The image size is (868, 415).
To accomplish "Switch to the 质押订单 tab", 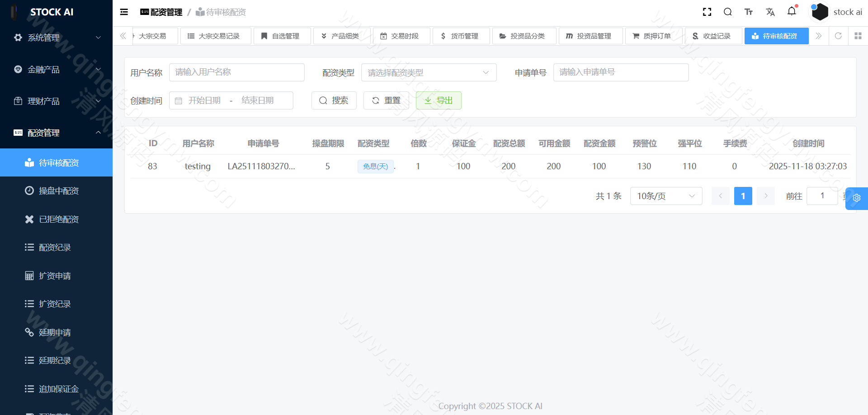I will [654, 36].
